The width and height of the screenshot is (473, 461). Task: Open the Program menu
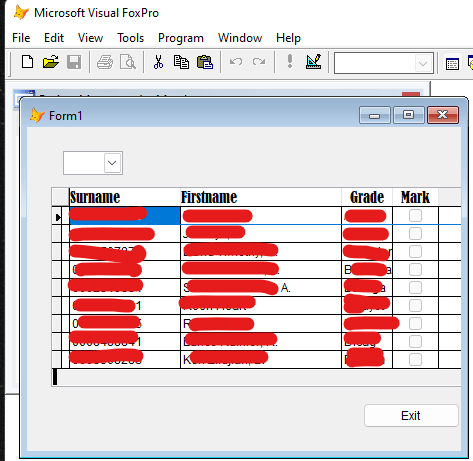pyautogui.click(x=181, y=38)
